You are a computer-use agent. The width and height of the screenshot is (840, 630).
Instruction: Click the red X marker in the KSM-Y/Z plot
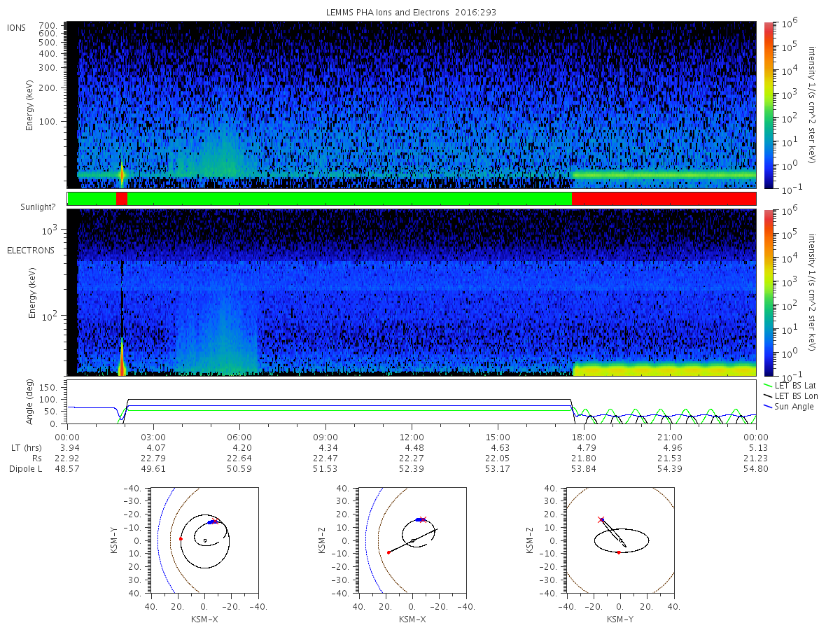[601, 519]
